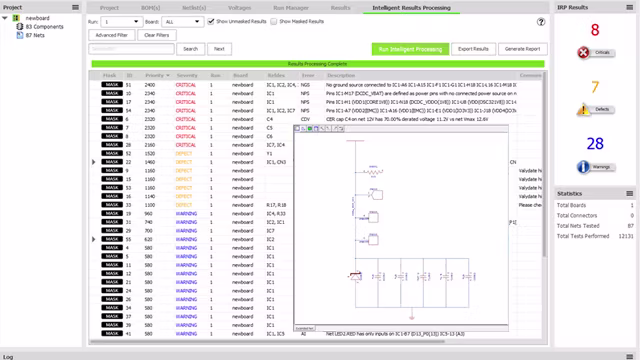This screenshot has height=360, width=640.
Task: Click the critical count number 8
Action: pos(595,30)
